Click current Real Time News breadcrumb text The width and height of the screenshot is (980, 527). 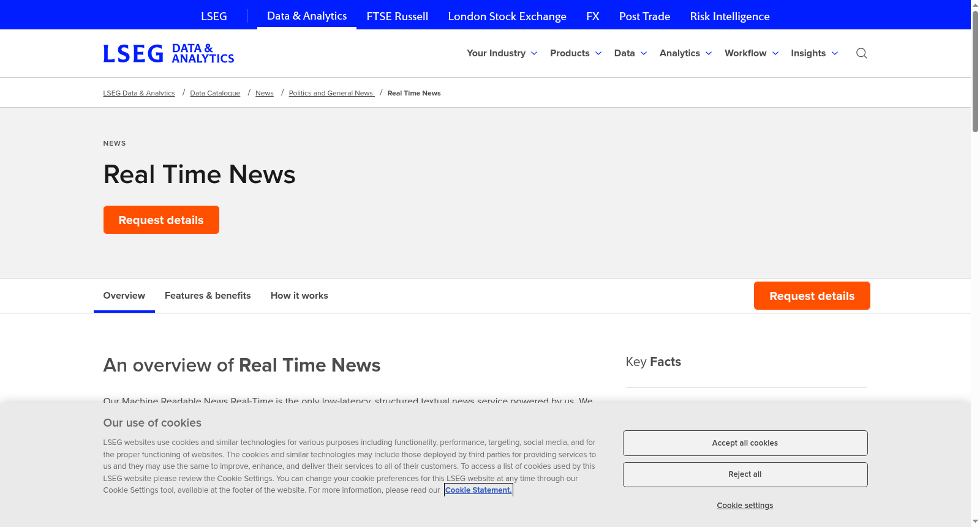[414, 93]
